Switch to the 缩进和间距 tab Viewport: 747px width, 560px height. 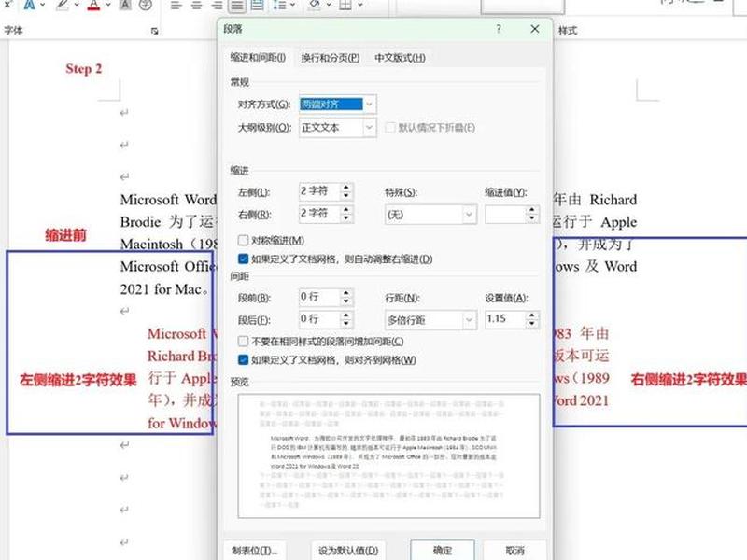(258, 58)
